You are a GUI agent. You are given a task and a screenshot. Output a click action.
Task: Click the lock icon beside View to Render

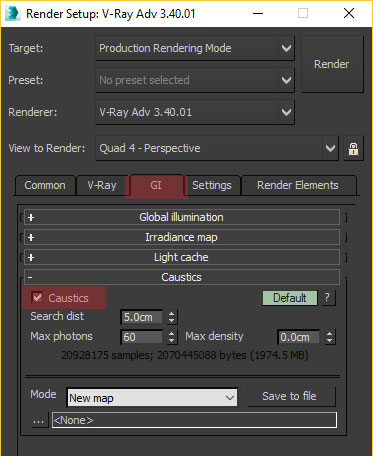353,148
